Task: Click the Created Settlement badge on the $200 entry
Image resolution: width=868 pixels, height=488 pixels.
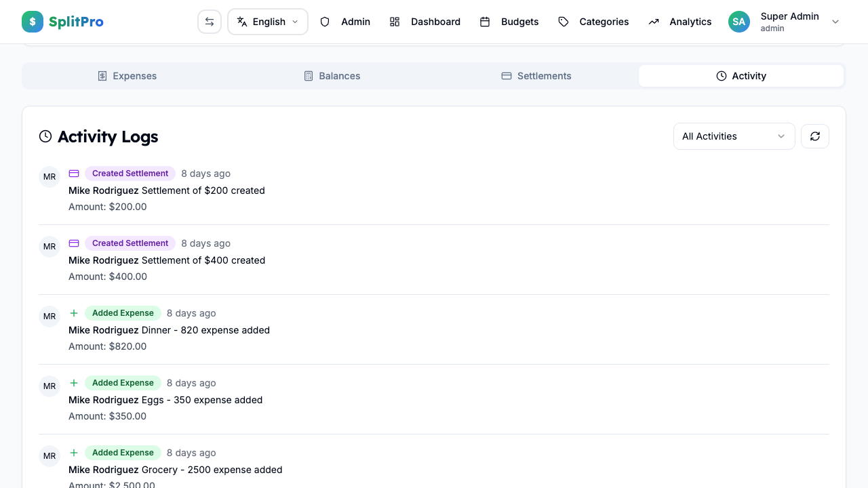Action: [x=130, y=173]
